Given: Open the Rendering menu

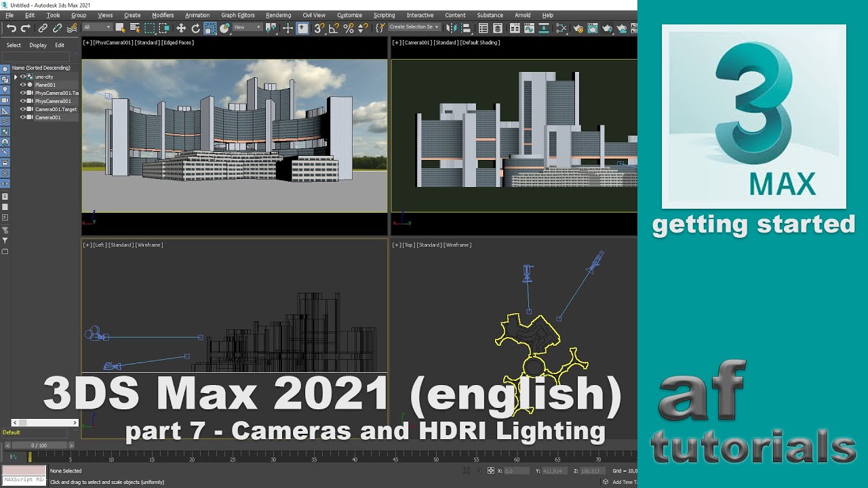Looking at the screenshot, I should [x=278, y=15].
